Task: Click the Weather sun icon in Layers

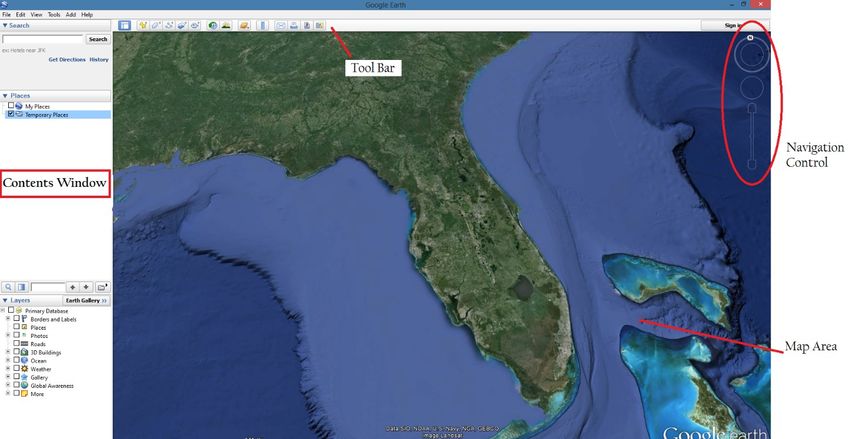Action: point(24,369)
